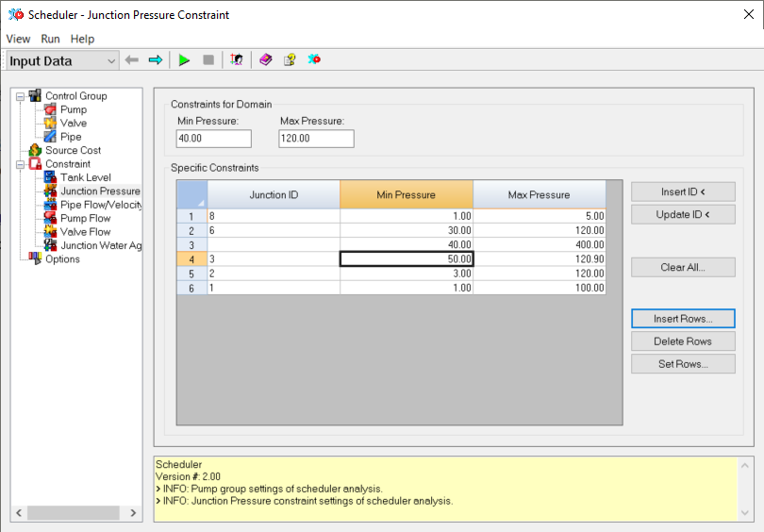Click the domain Min Pressure field
Screen dimensions: 764x532
point(214,139)
